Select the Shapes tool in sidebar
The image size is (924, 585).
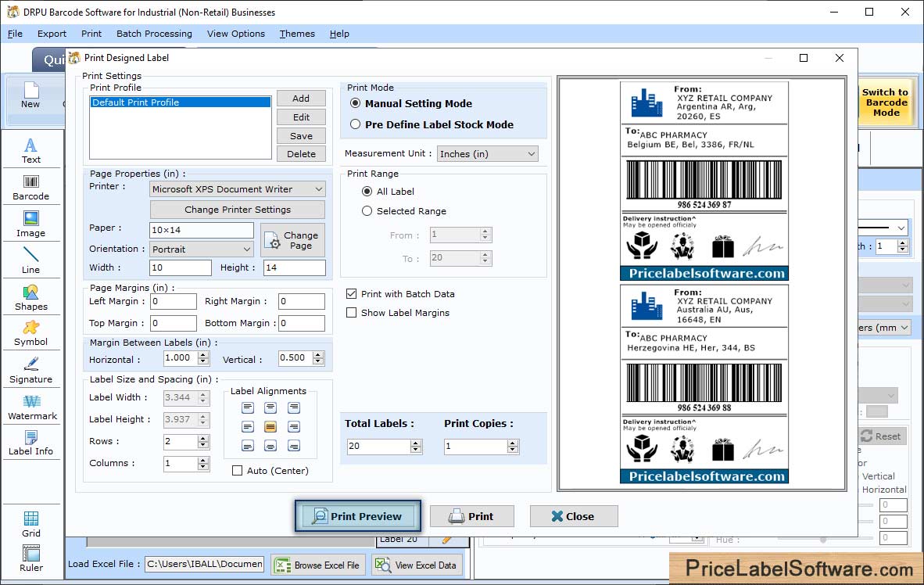30,298
